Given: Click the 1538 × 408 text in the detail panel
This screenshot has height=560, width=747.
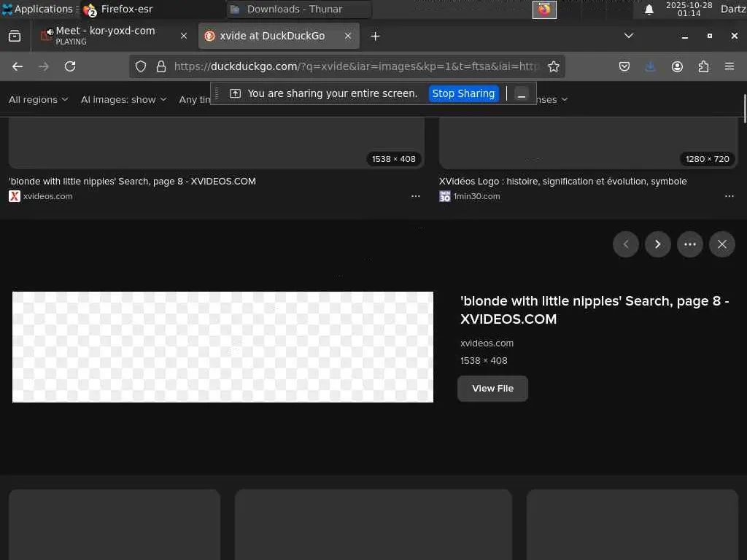Looking at the screenshot, I should pyautogui.click(x=484, y=361).
